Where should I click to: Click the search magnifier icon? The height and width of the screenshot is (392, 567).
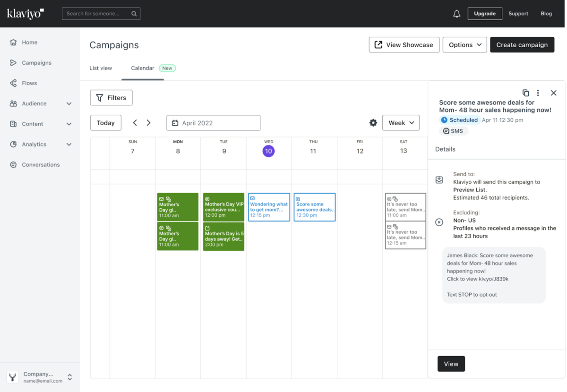(134, 13)
